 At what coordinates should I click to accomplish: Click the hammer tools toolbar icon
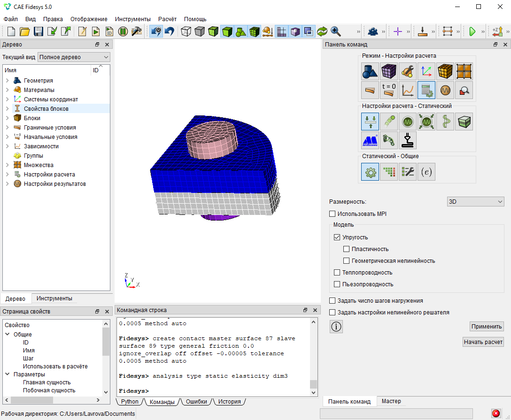click(137, 31)
